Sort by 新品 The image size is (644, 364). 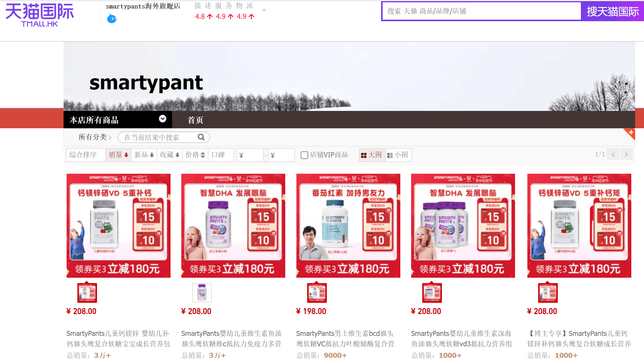[144, 155]
